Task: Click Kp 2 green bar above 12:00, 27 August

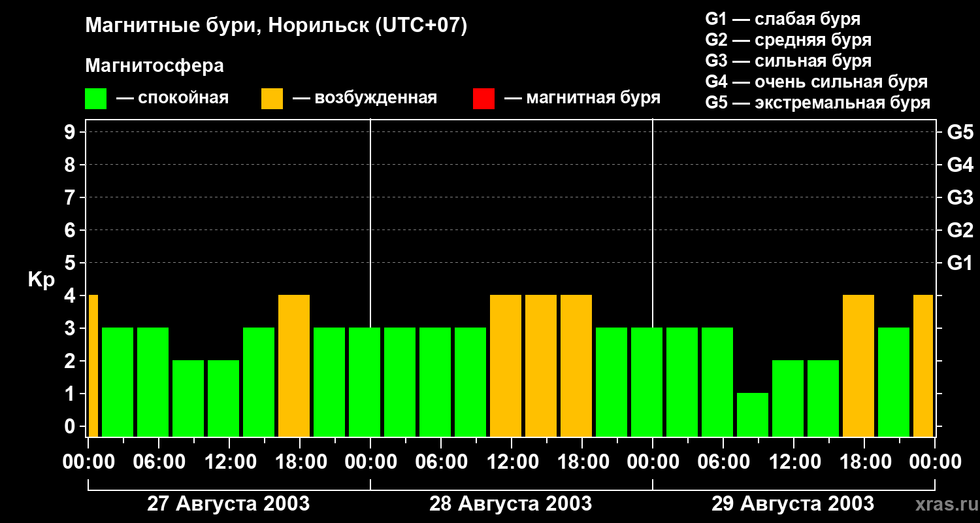Action: click(x=223, y=398)
